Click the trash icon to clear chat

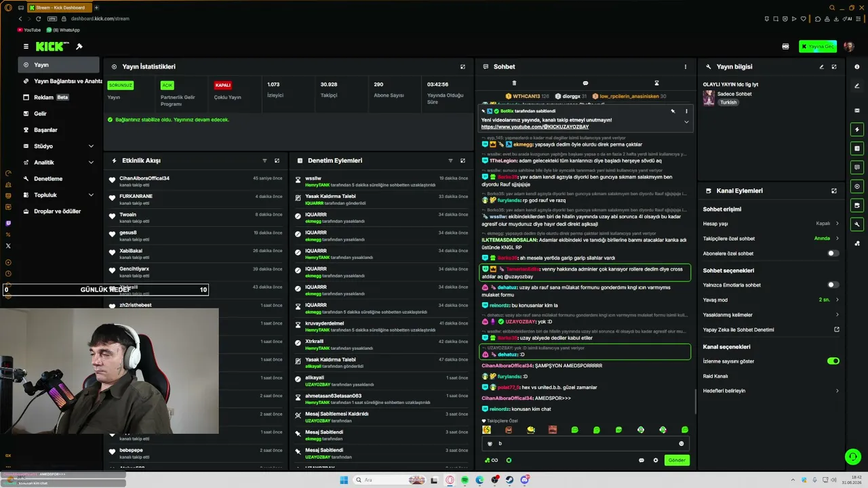(514, 83)
